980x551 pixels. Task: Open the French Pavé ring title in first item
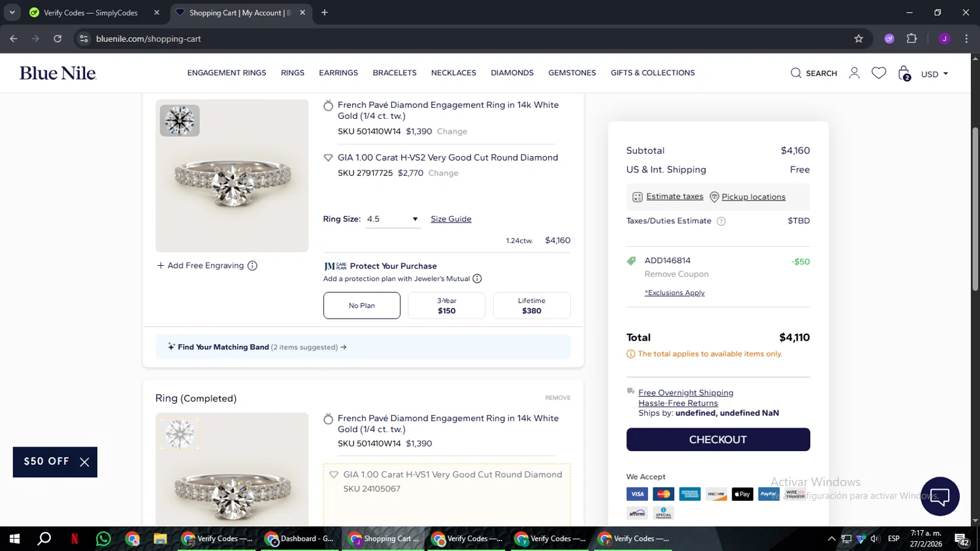448,110
